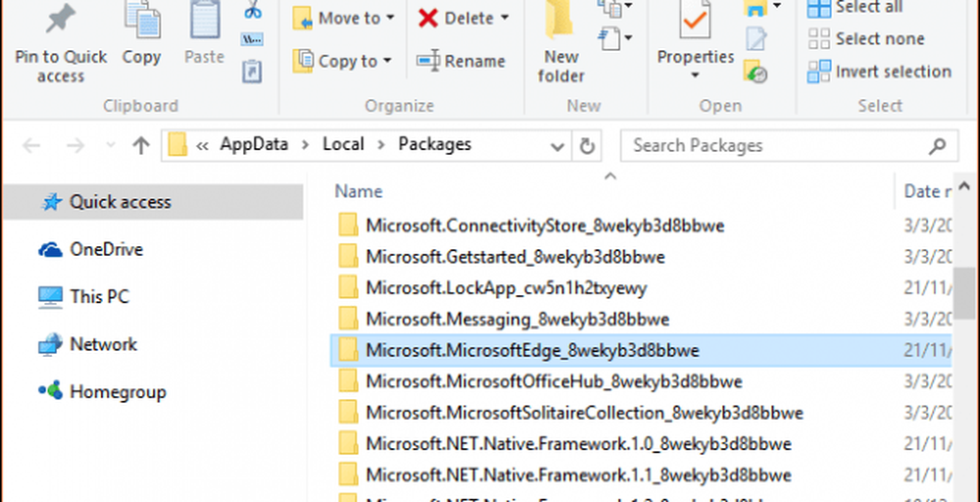Rename the selected folder
980x502 pixels.
[462, 61]
